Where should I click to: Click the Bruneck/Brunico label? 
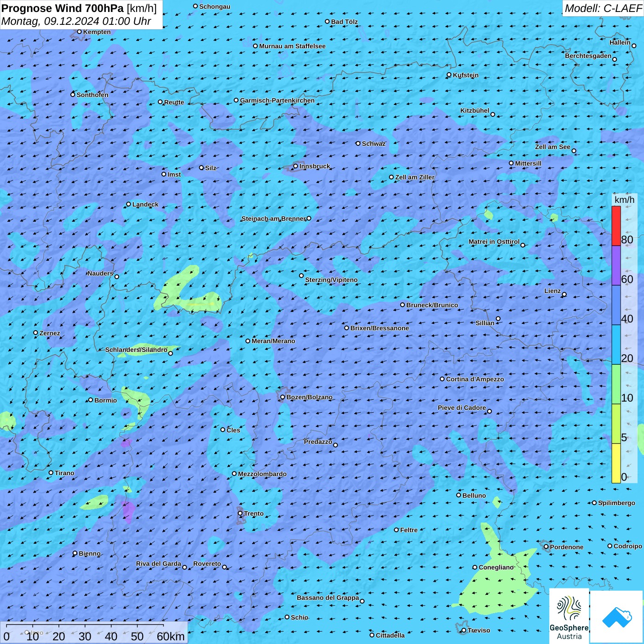pos(432,305)
